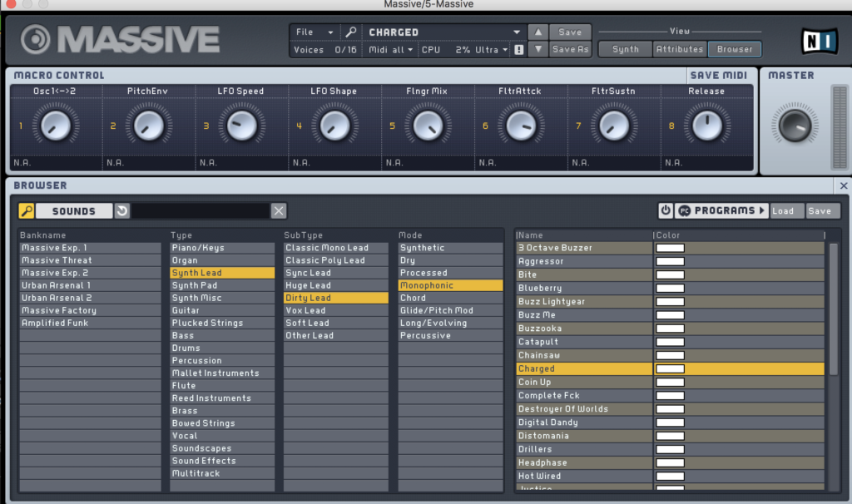Click the magnifier icon beside the preset name
Viewport: 852px width, 504px height.
coord(351,32)
